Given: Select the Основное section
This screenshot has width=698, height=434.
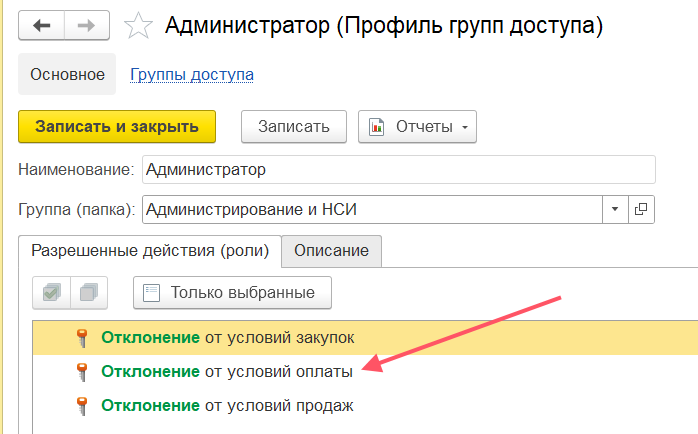Looking at the screenshot, I should click(x=67, y=74).
